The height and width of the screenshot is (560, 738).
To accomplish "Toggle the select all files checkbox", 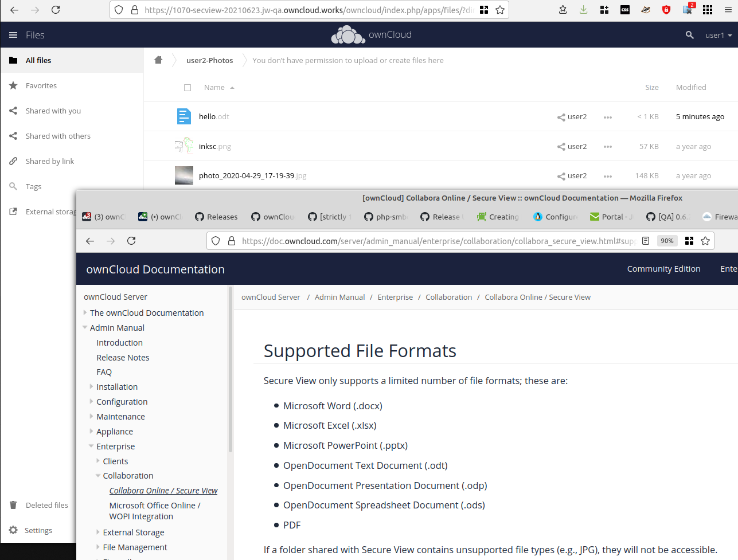I will 188,88.
